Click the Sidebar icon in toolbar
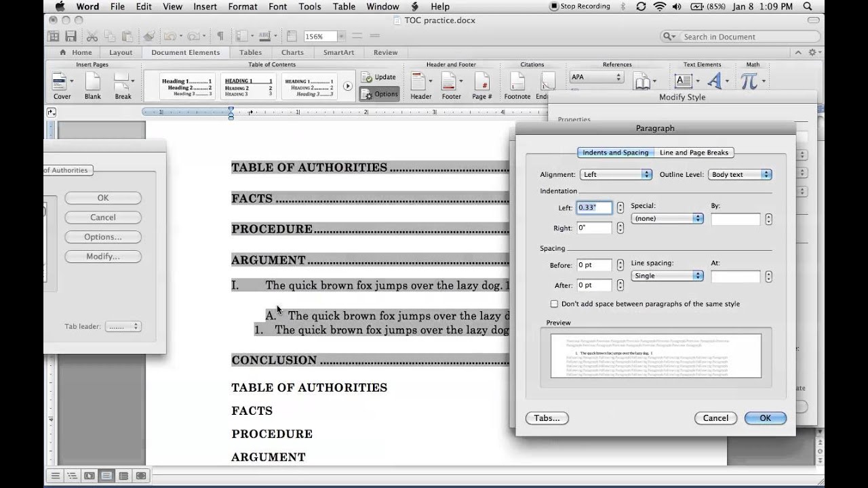The width and height of the screenshot is (868, 488). [x=242, y=37]
